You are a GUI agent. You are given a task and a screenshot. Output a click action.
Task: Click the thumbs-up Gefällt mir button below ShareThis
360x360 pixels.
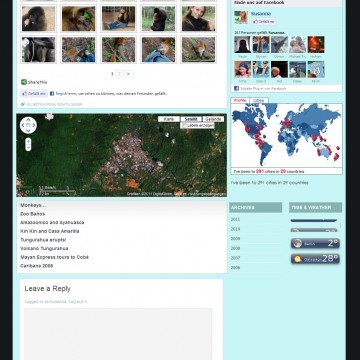(x=34, y=94)
